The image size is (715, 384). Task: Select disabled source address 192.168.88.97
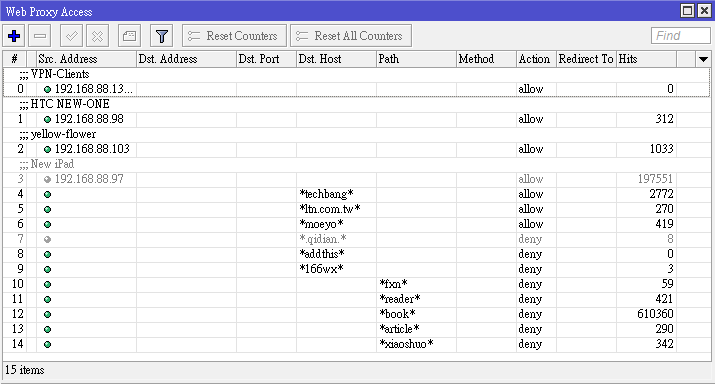[x=89, y=179]
